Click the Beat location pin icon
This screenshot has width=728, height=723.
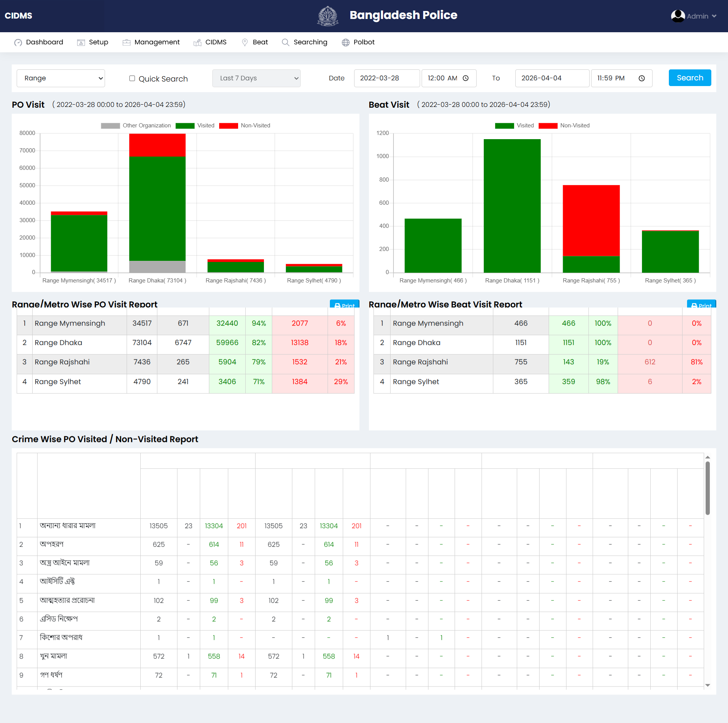245,42
